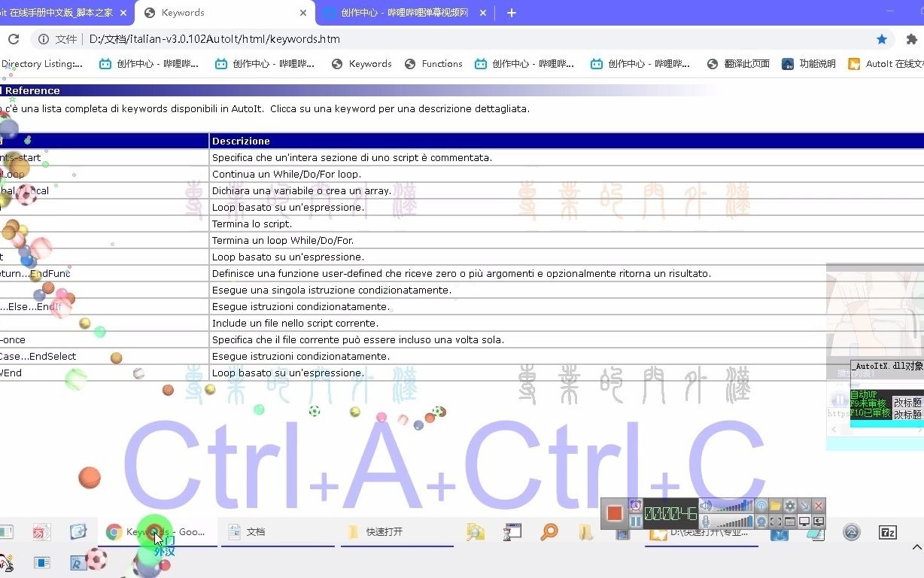Click the webcam capture icon on recorder toolbar
Screen dimensions: 924x578
(761, 521)
